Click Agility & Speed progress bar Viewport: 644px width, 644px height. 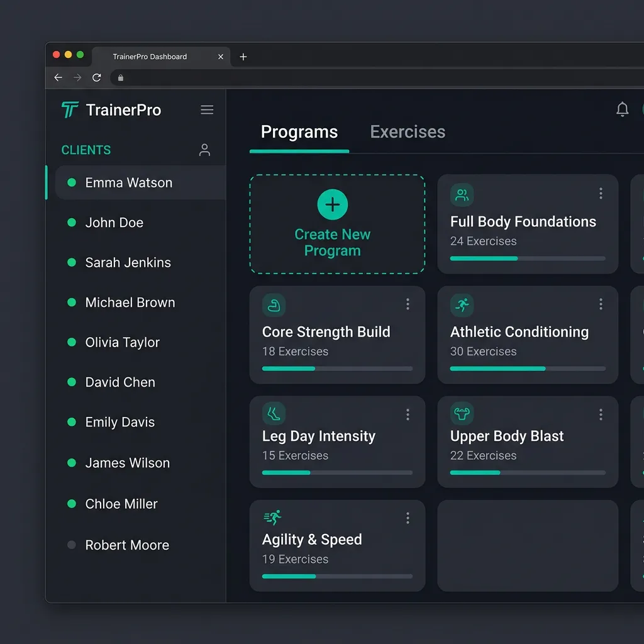[x=337, y=576]
